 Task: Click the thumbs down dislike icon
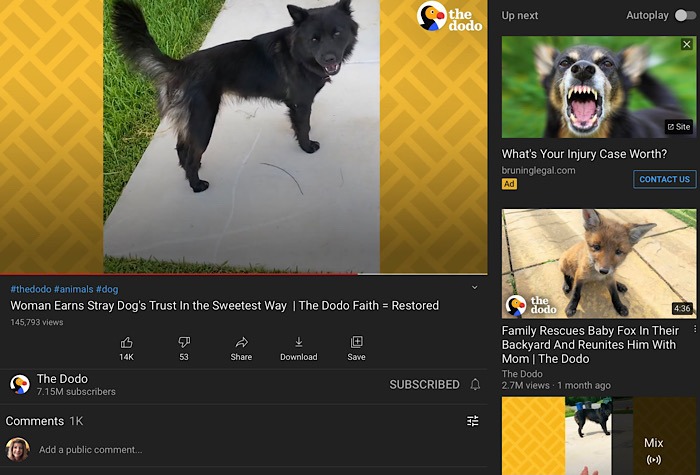pyautogui.click(x=183, y=343)
